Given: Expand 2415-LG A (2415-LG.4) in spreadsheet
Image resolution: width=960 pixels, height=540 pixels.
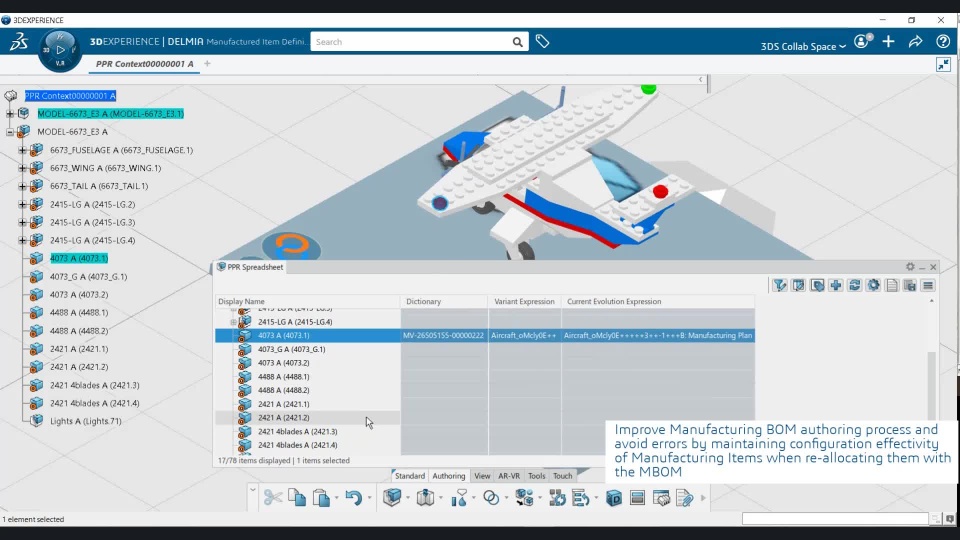Looking at the screenshot, I should (x=233, y=322).
